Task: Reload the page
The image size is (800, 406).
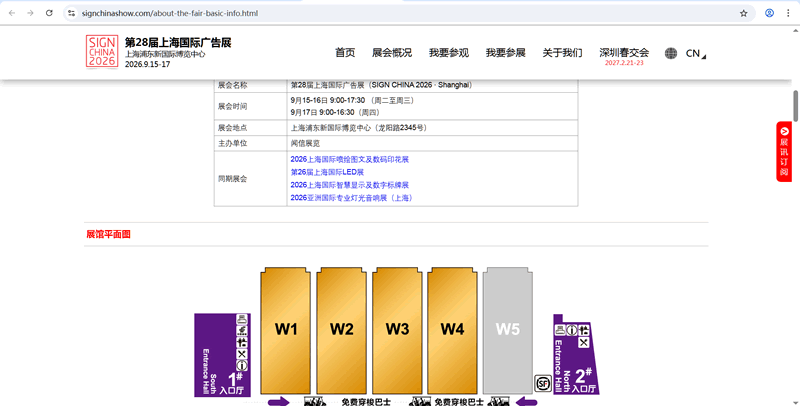Action: [50, 13]
